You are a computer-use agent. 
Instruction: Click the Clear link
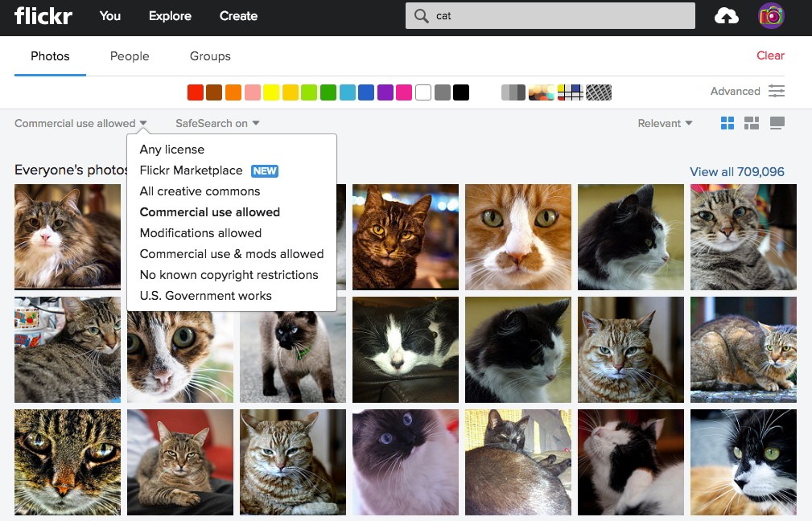point(770,55)
